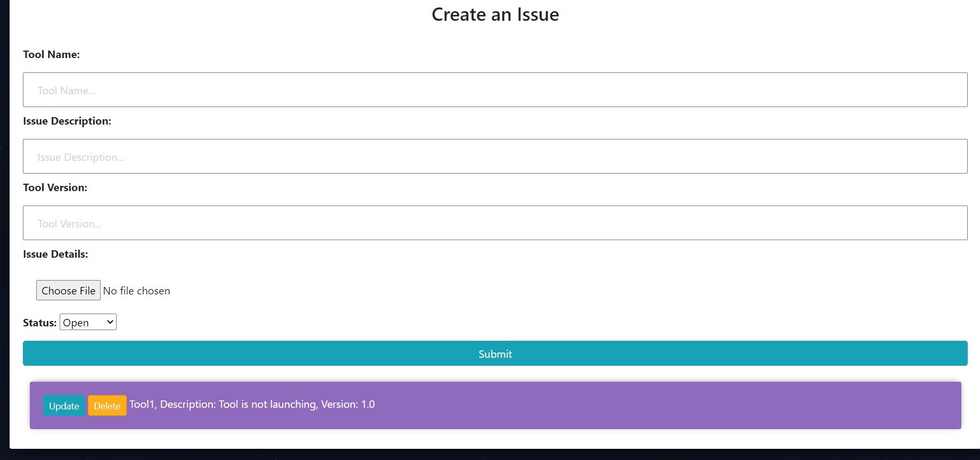The image size is (980, 460).
Task: Click the 'Tool Name:' label
Action: click(x=51, y=54)
